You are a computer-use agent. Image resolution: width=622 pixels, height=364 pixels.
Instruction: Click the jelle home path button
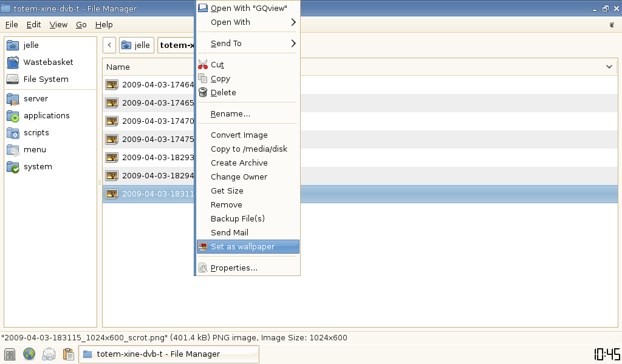point(136,45)
